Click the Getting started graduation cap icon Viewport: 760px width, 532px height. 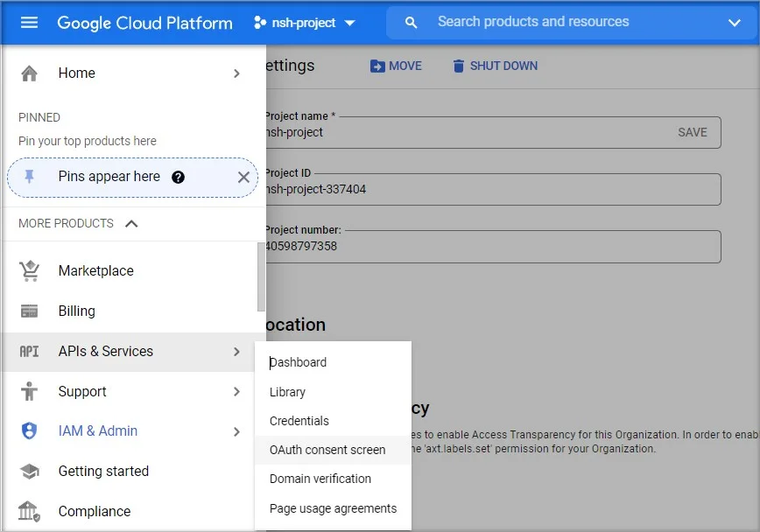pos(29,472)
